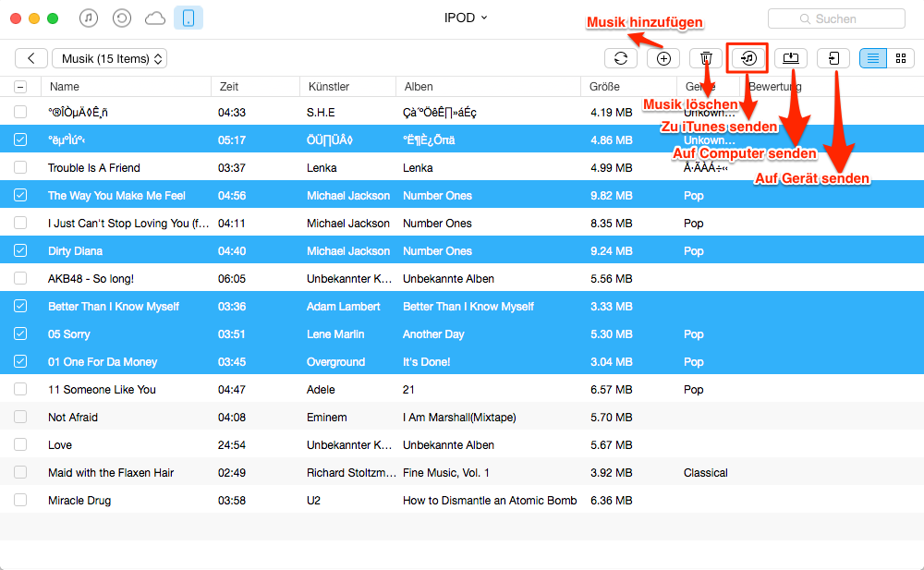Click album Another Day cell
Image resolution: width=924 pixels, height=570 pixels.
tap(433, 334)
